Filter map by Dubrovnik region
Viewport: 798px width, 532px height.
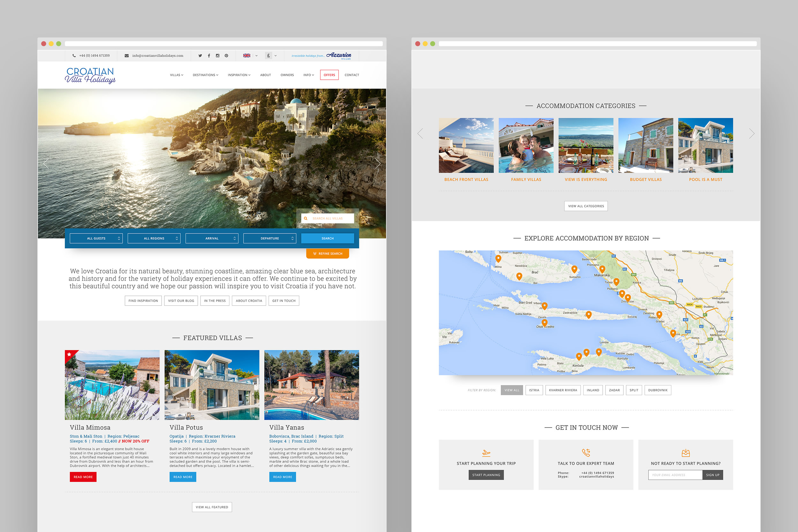[x=658, y=390]
